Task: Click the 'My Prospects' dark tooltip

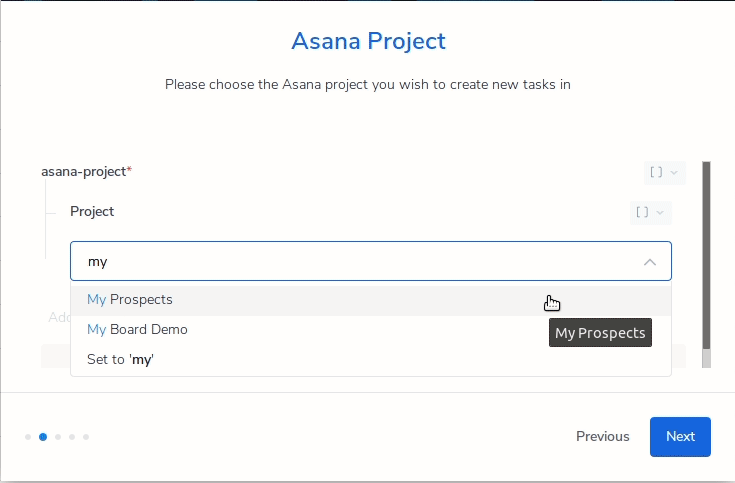Action: [600, 333]
